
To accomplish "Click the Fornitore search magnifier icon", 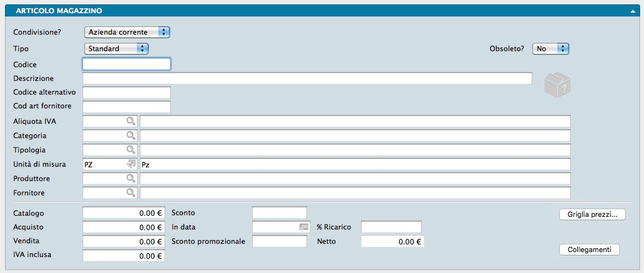I will coord(131,193).
